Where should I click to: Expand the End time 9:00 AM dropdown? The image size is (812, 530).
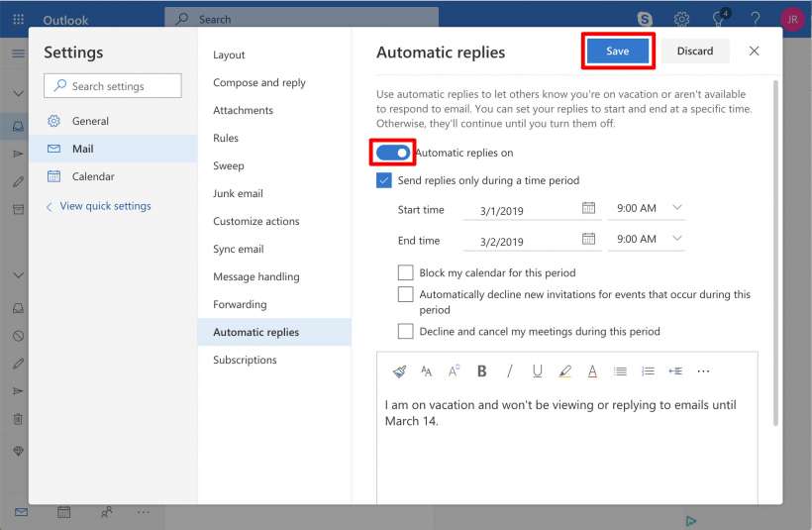coord(677,239)
